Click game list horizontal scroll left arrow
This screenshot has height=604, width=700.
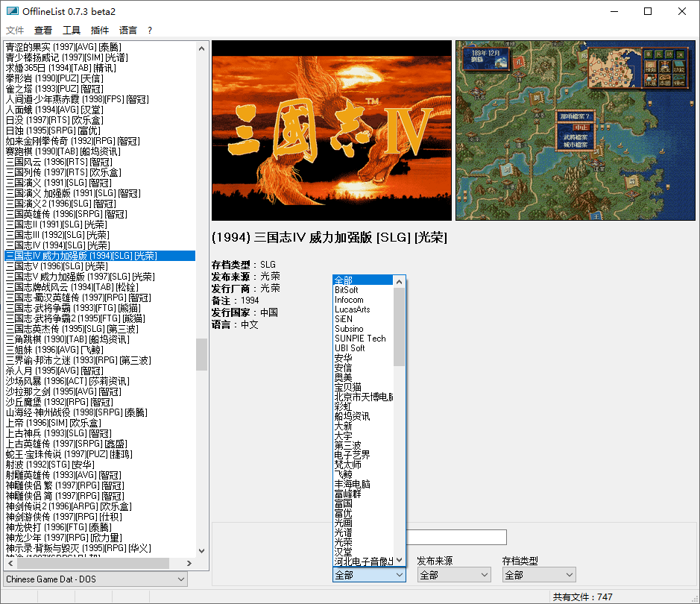(x=10, y=564)
